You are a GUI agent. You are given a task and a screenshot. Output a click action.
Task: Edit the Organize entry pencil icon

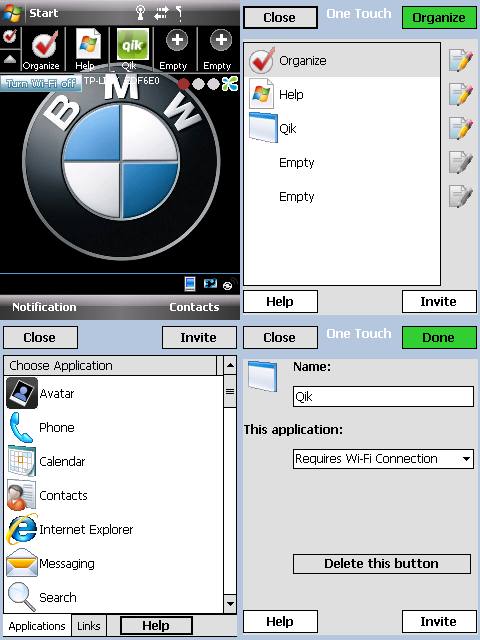[461, 60]
